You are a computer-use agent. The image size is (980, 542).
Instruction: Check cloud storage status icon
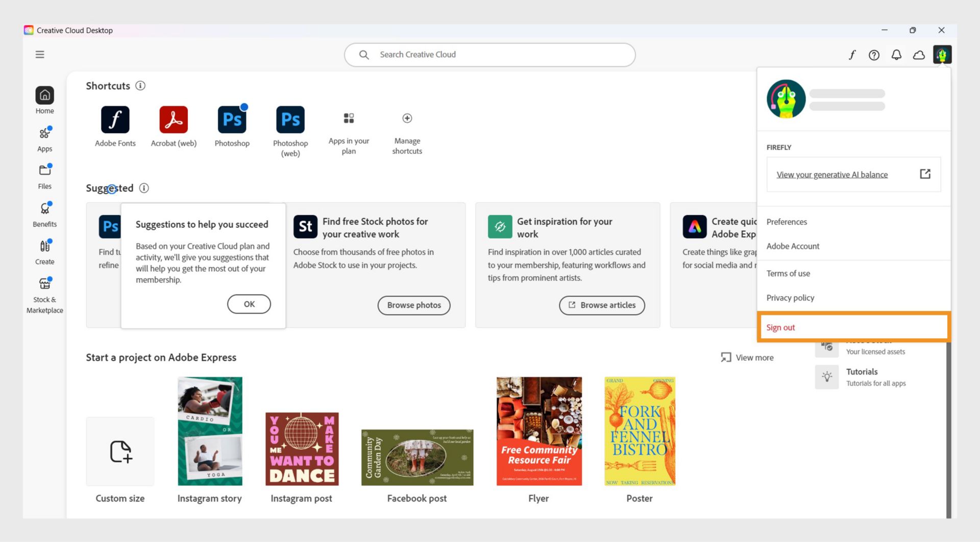point(918,55)
